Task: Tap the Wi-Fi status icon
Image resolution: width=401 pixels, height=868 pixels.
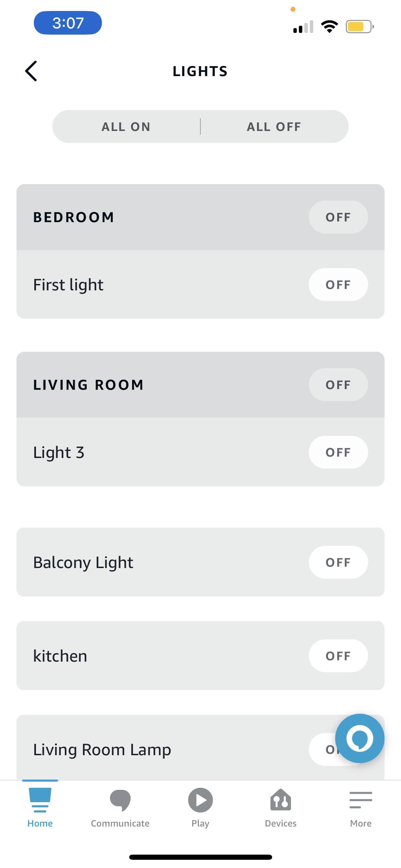Action: [x=329, y=26]
